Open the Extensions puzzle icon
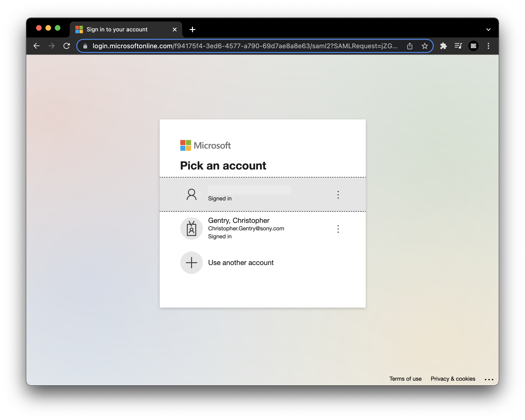525x420 pixels. 444,46
